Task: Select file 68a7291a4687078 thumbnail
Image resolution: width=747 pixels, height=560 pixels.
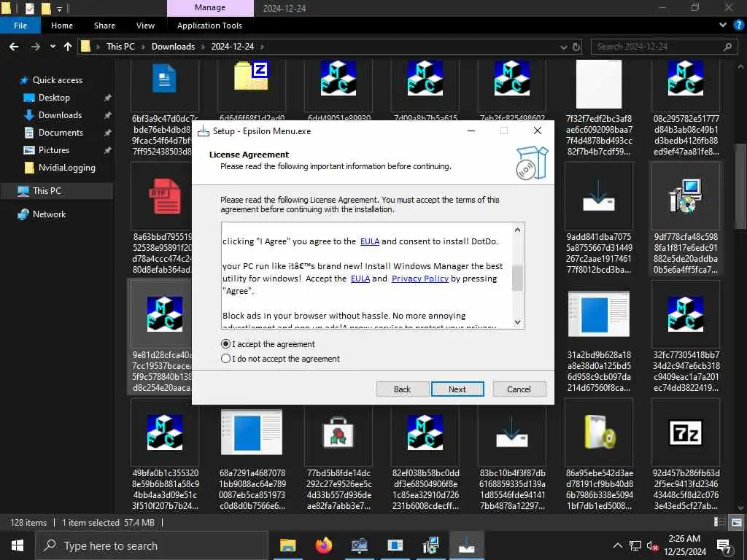Action: point(252,432)
